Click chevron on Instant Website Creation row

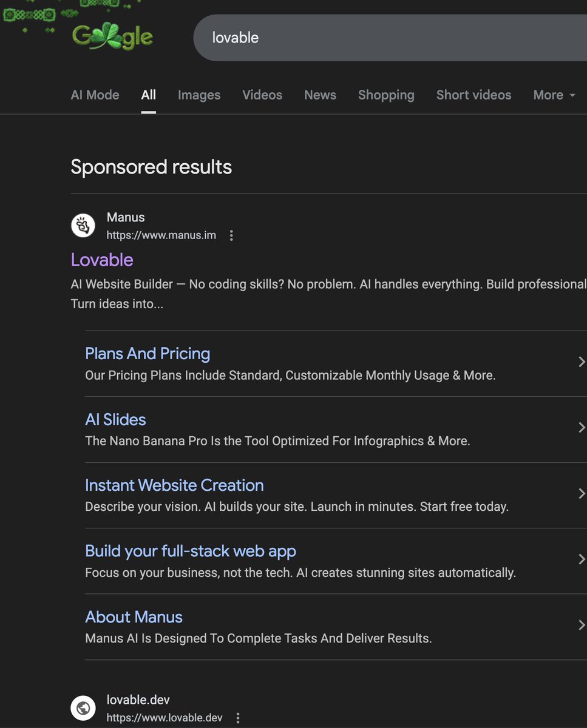point(581,494)
